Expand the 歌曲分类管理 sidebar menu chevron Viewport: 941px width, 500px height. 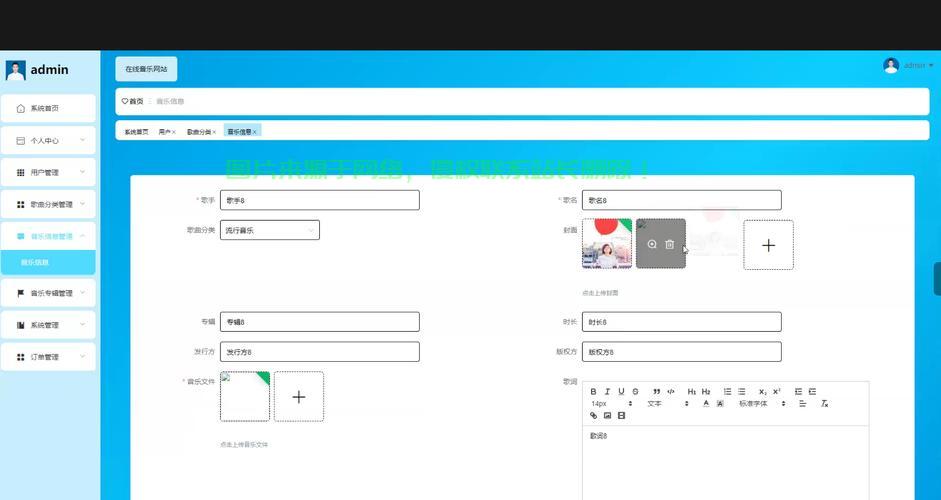tap(82, 203)
